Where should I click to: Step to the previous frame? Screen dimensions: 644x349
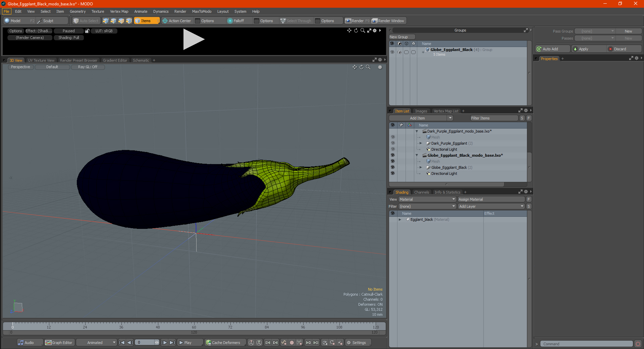point(130,343)
